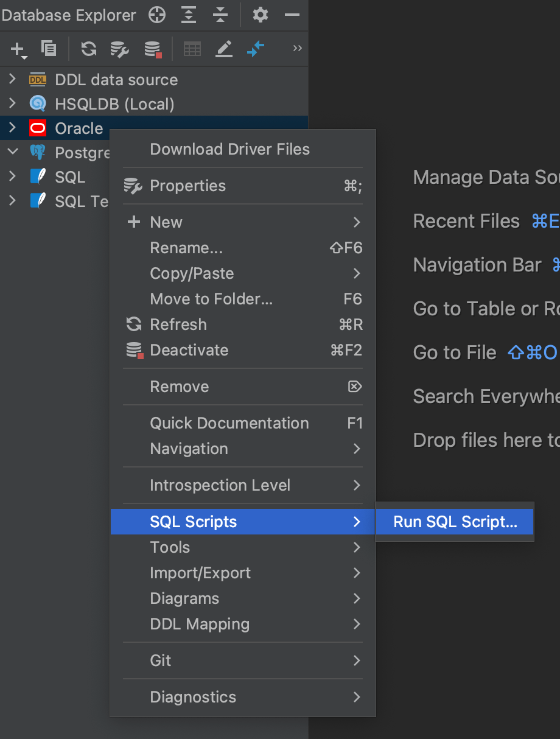Open the more toolbar actions chevron
The image size is (560, 739).
click(296, 49)
